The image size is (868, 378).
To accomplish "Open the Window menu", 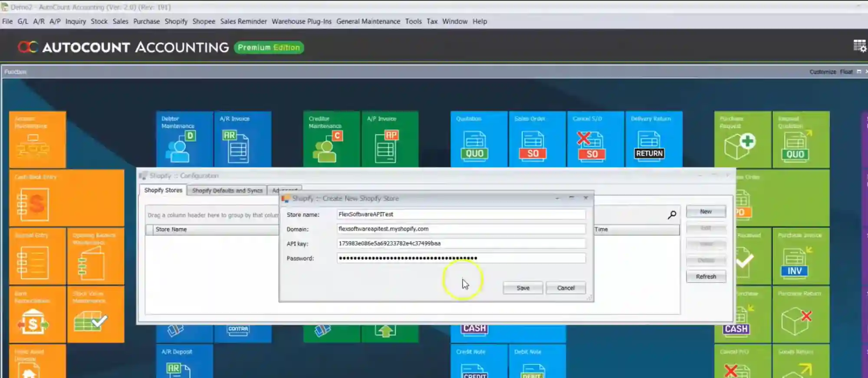I will click(x=455, y=21).
